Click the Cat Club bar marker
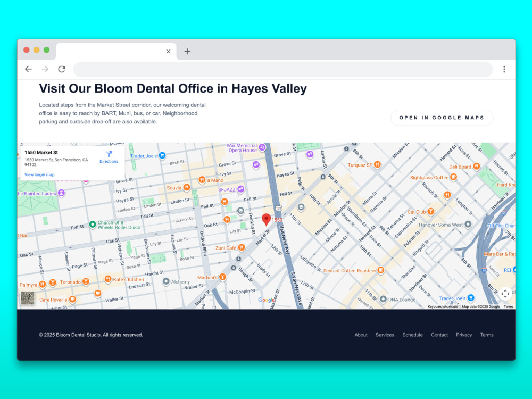The image size is (532, 399). click(x=430, y=211)
